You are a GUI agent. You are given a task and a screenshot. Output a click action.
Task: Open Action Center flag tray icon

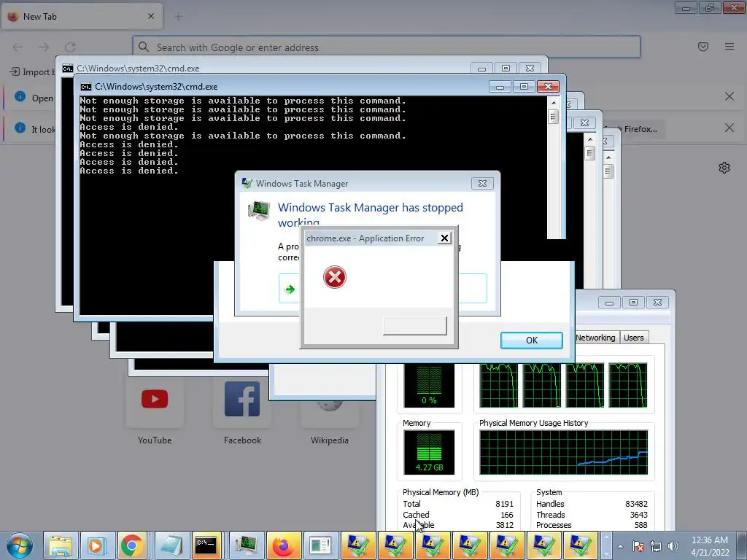coord(638,546)
